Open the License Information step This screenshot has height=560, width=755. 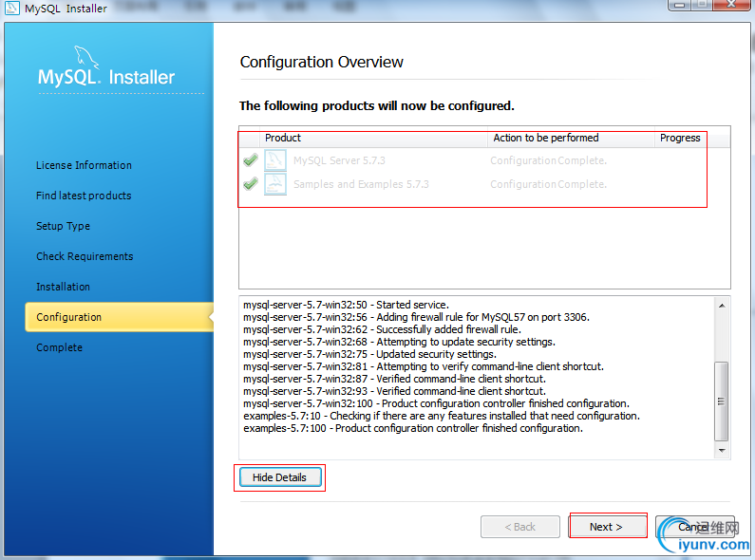tap(84, 165)
